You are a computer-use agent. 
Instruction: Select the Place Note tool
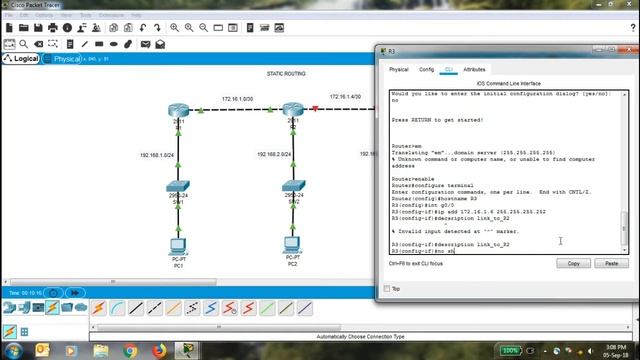point(70,44)
